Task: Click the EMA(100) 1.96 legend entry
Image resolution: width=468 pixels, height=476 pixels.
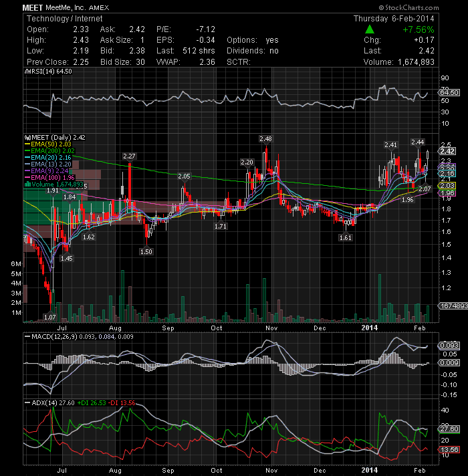Action: 49,178
